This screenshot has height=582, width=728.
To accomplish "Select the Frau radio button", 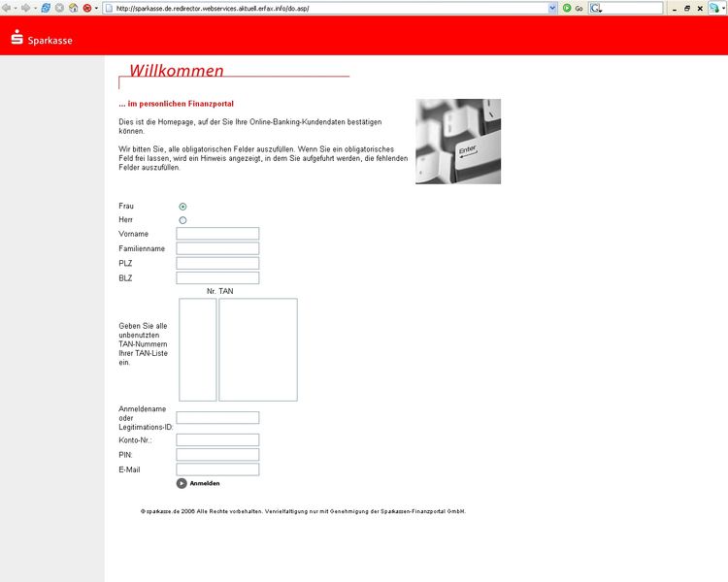I will (182, 207).
